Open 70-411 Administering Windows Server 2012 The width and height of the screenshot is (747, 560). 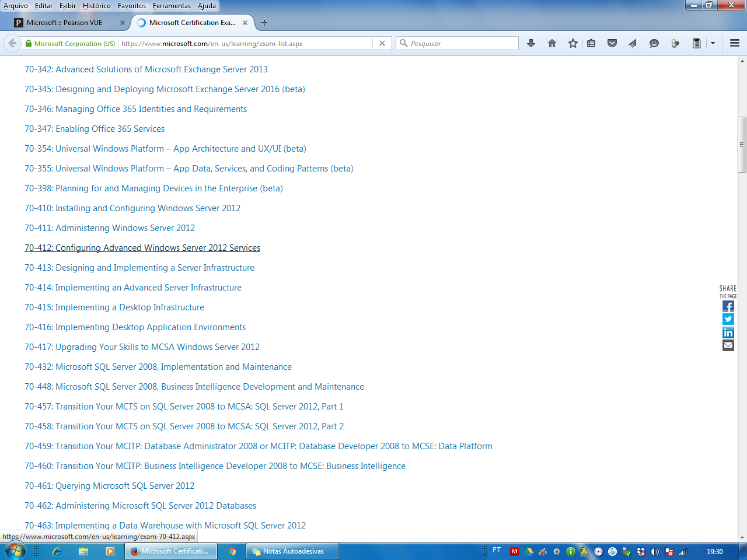pyautogui.click(x=110, y=228)
